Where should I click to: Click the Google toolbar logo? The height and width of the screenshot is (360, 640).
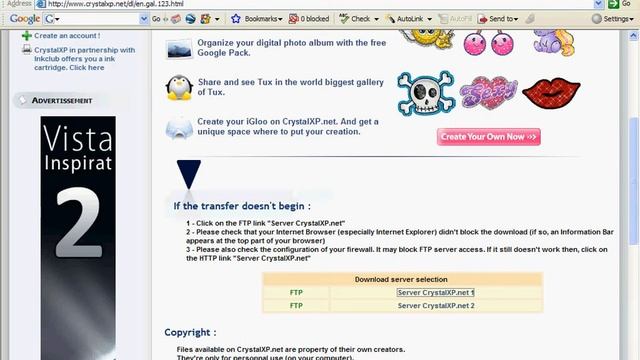[24, 19]
